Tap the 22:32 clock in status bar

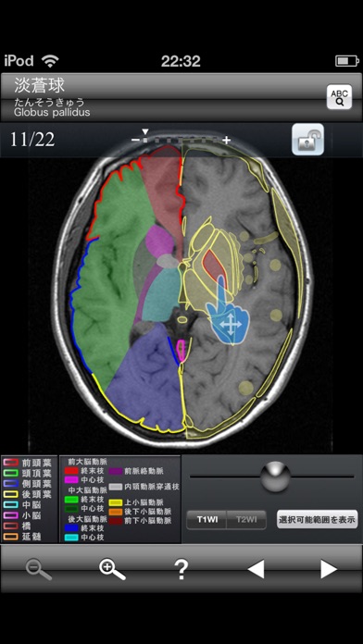181,62
